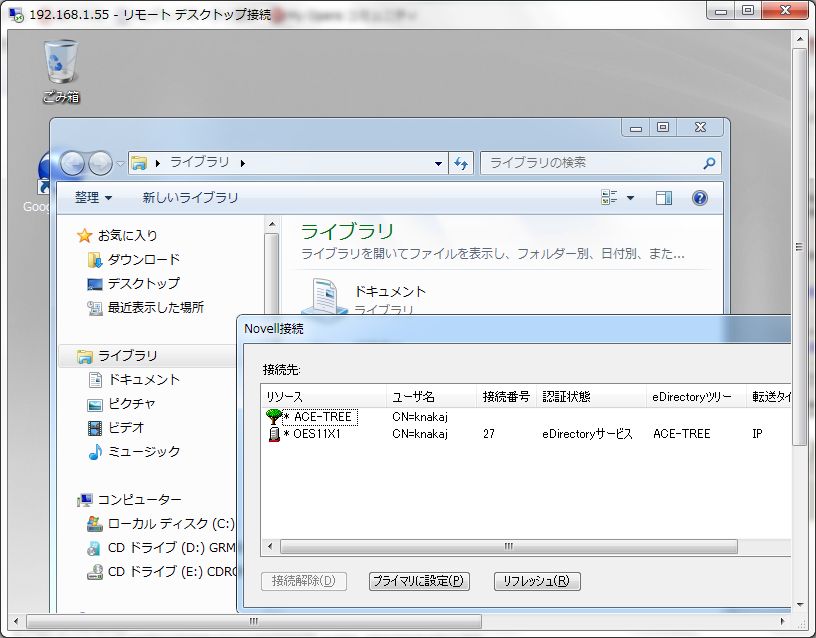Click the リフレッシュ(R) button
Image resolution: width=816 pixels, height=638 pixels.
coord(537,581)
